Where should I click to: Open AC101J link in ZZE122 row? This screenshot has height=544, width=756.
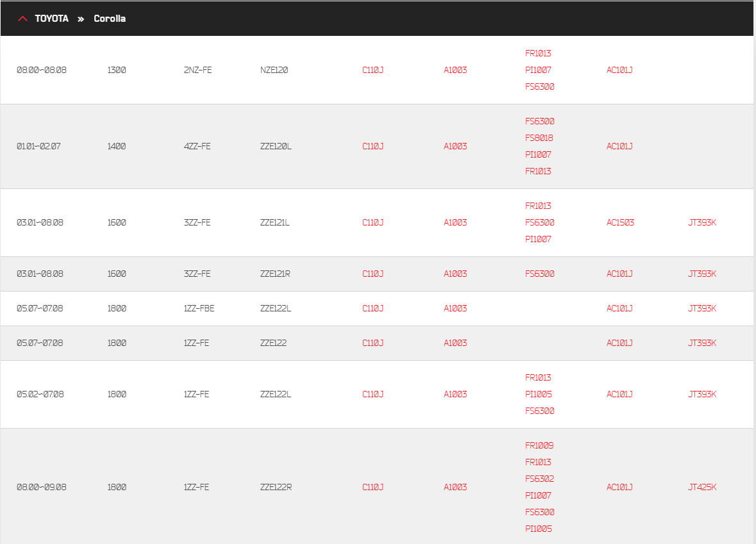click(x=619, y=343)
